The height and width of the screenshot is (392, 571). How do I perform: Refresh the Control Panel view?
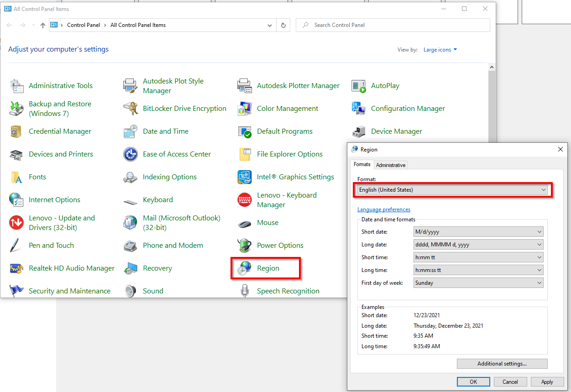click(283, 25)
